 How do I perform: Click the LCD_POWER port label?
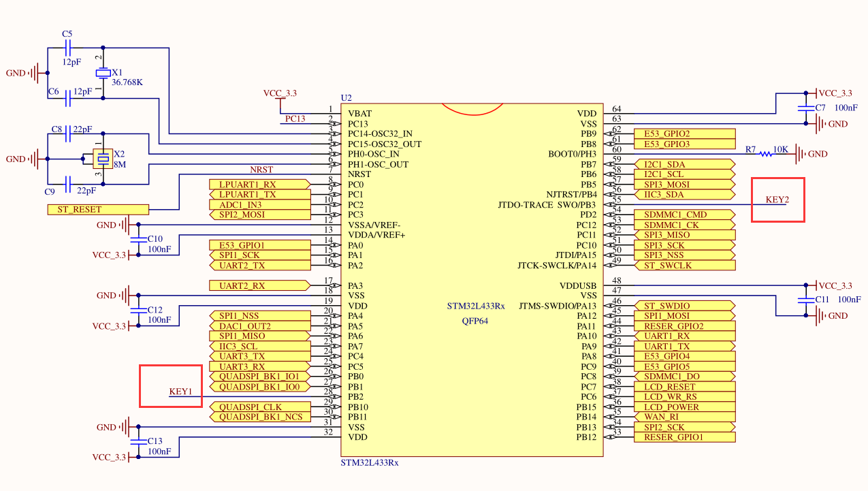coord(684,407)
